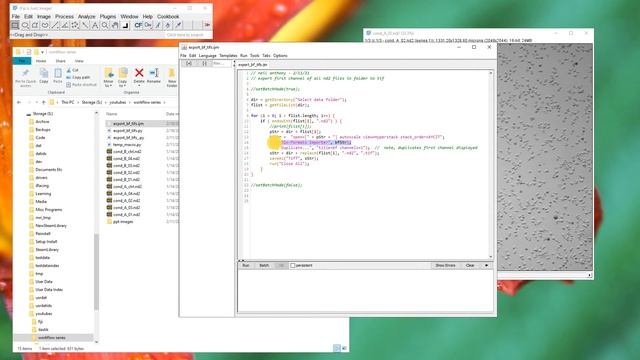Select the Flood fill tool in Fiji toolbar
Viewport: 640px width, 360px height.
pos(168,25)
